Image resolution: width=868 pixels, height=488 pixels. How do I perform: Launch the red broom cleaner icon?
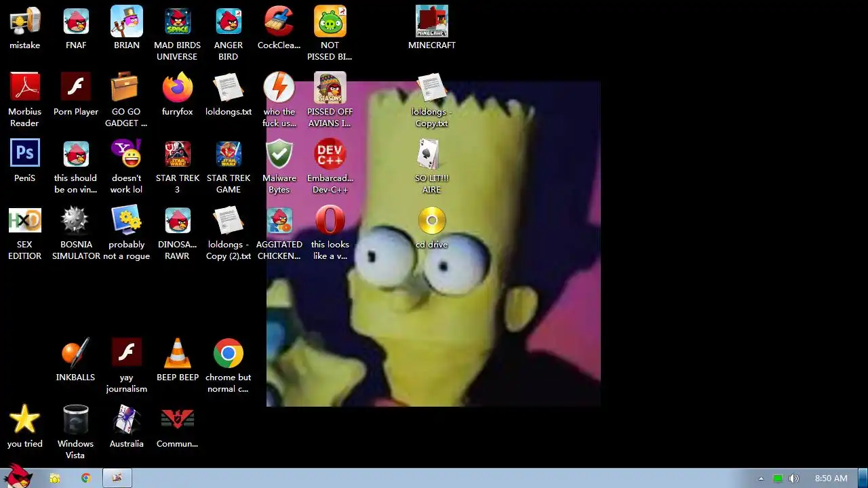pos(279,28)
